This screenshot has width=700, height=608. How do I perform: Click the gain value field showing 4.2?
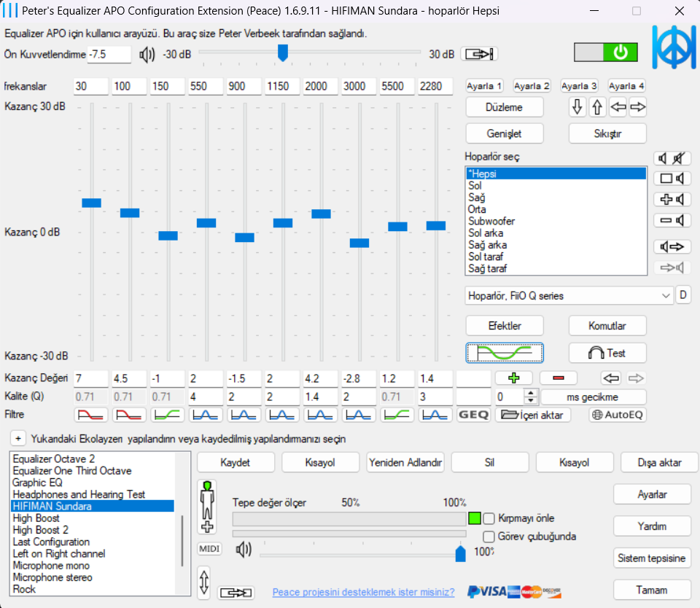point(321,378)
